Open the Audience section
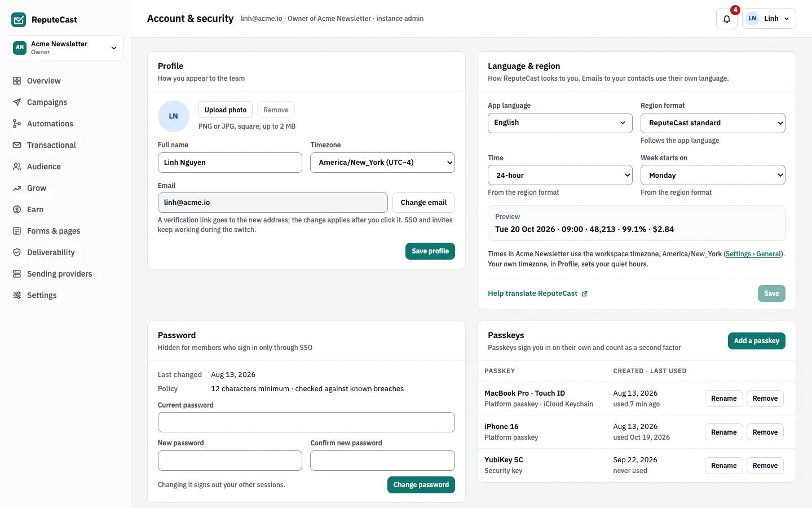This screenshot has width=812, height=508. coord(65,167)
